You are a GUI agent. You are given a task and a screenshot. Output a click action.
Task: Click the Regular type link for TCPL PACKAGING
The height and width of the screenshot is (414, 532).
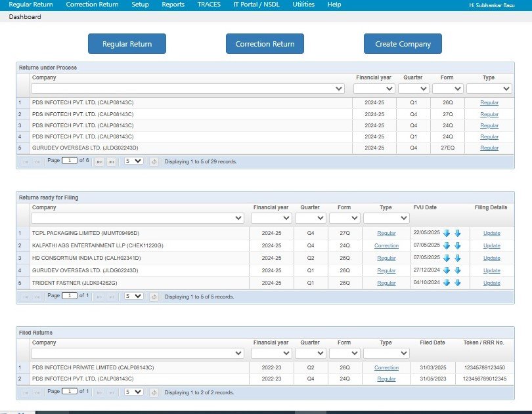[x=387, y=232]
